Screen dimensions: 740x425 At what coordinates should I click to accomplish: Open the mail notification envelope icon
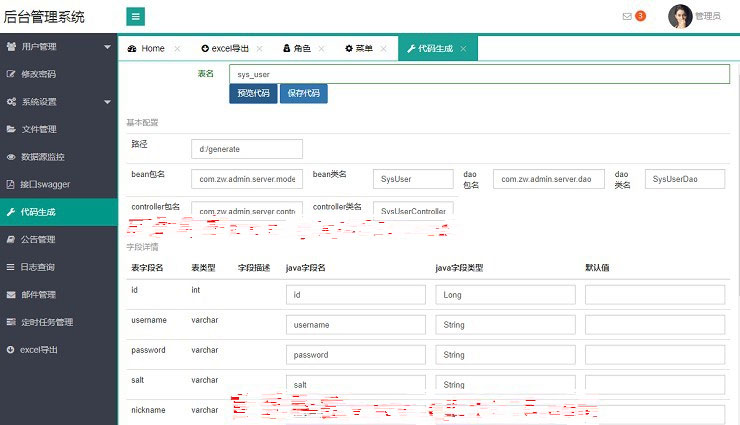coord(627,16)
